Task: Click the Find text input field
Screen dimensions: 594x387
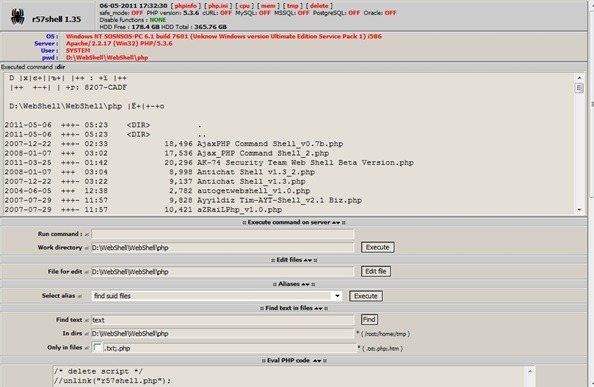Action: 223,320
